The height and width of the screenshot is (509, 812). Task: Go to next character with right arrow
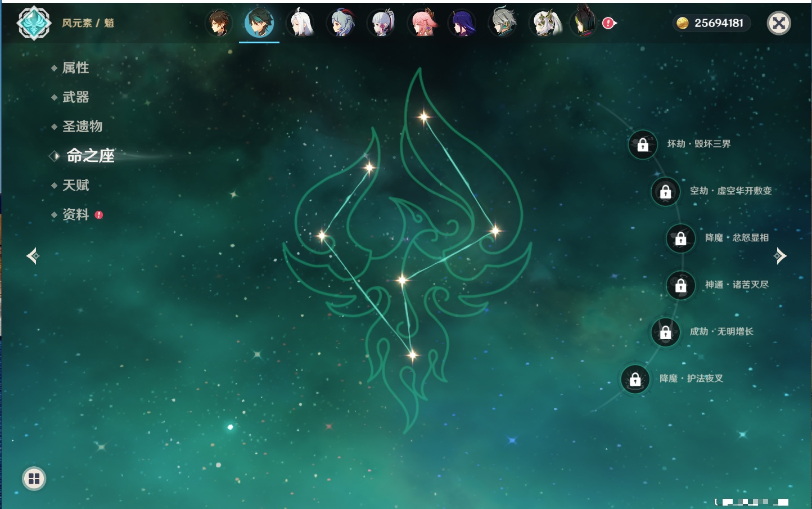[x=780, y=256]
